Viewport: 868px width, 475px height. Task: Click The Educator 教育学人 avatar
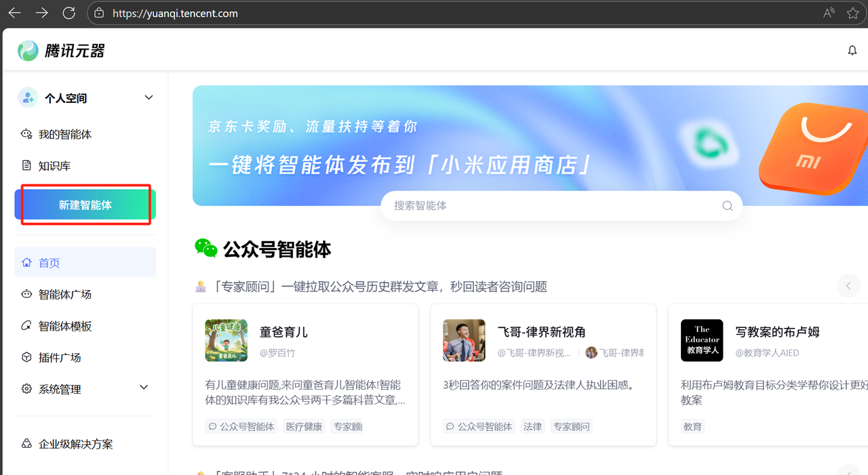(702, 340)
